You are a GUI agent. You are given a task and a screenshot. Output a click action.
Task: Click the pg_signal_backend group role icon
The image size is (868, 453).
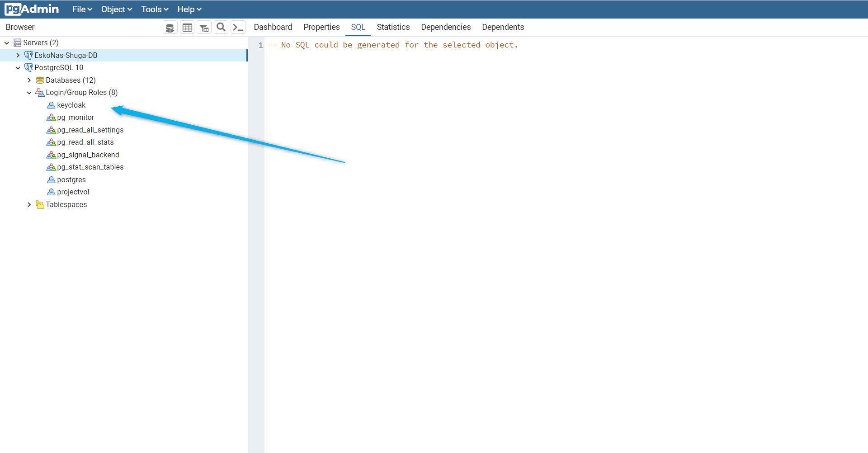(51, 155)
